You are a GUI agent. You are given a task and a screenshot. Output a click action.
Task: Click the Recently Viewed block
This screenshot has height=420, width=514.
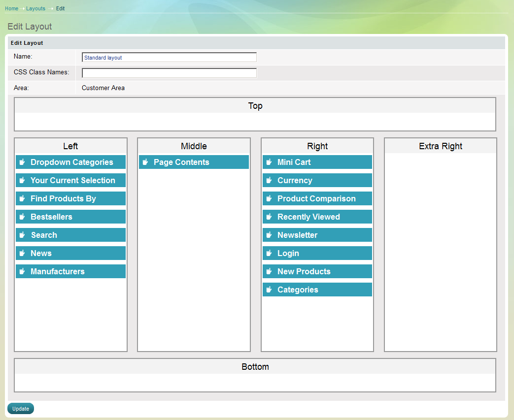tap(308, 217)
